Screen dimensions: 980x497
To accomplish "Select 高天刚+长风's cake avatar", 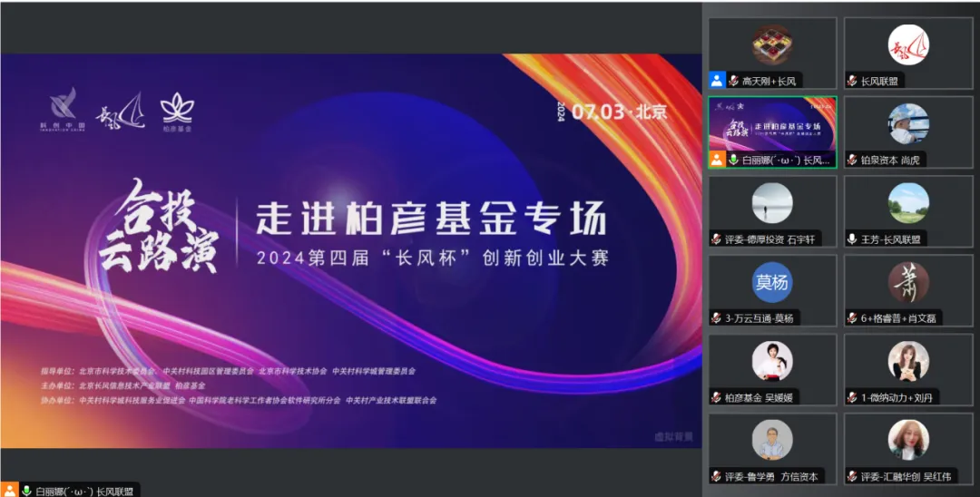I will 772,45.
